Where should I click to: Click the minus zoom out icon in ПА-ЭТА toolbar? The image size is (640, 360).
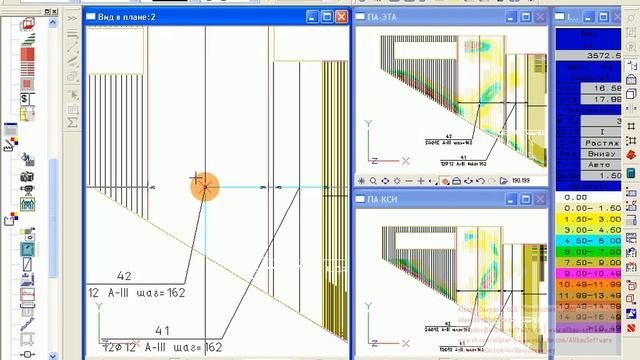pos(409,181)
